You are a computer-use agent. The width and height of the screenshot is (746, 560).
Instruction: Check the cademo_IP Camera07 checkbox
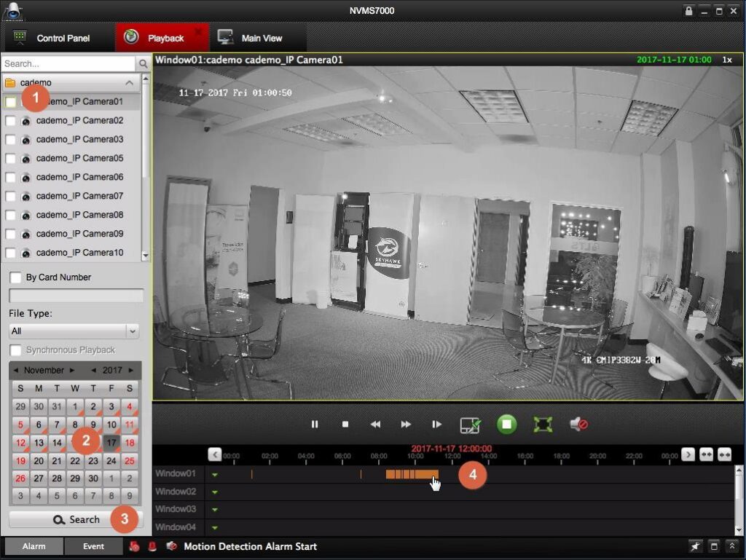[x=10, y=196]
